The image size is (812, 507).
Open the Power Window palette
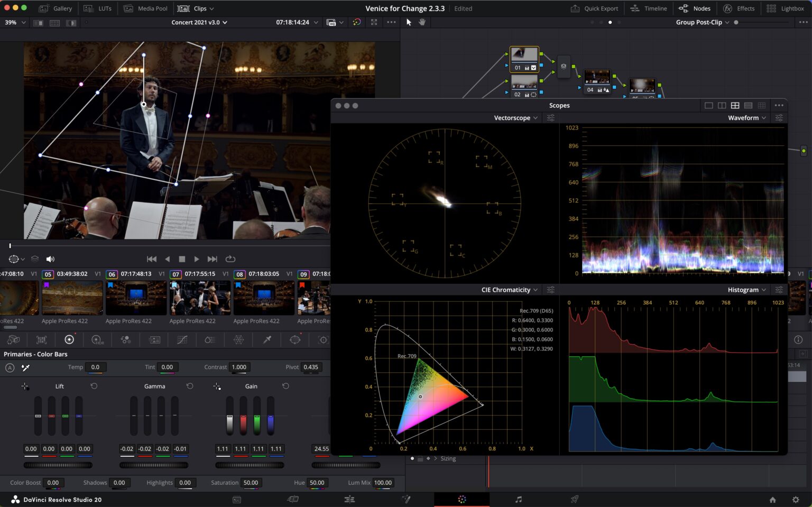click(x=295, y=339)
